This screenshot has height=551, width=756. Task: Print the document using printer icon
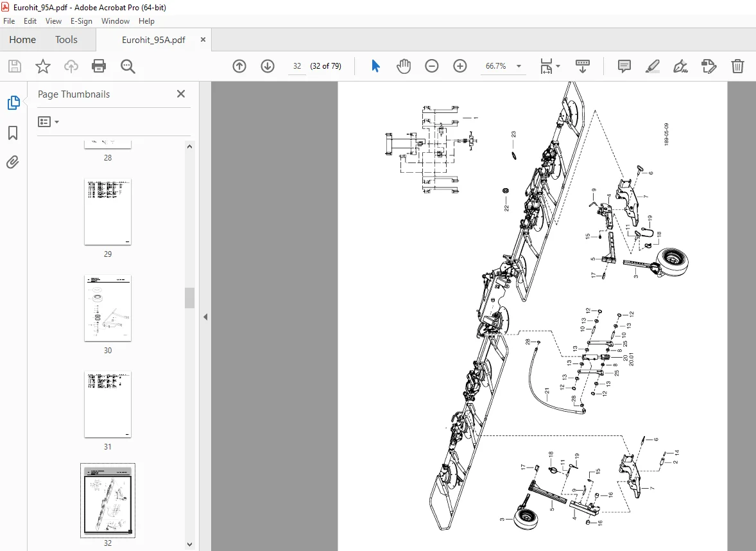(x=99, y=66)
